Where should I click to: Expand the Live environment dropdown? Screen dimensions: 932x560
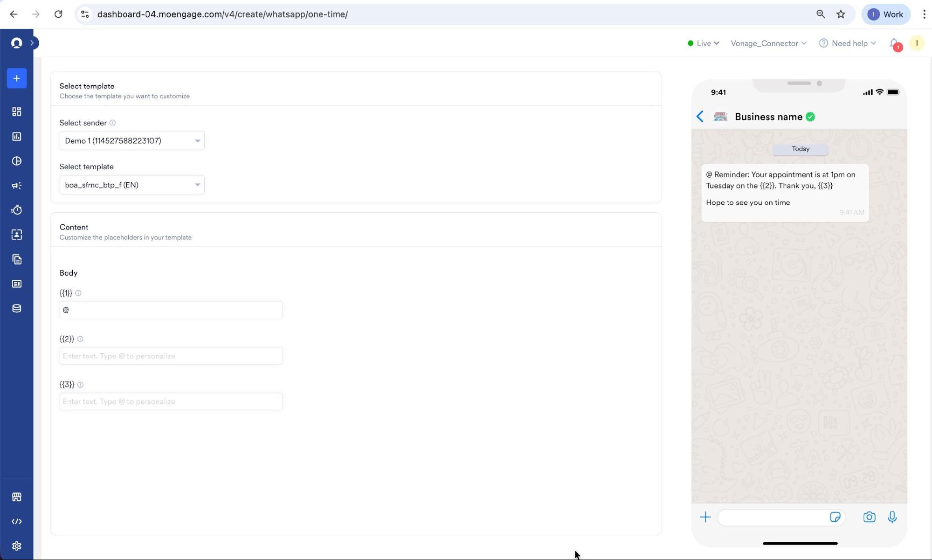(x=704, y=43)
